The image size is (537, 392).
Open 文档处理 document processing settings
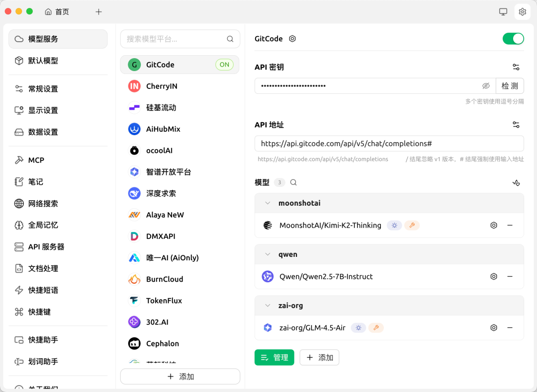click(58, 268)
